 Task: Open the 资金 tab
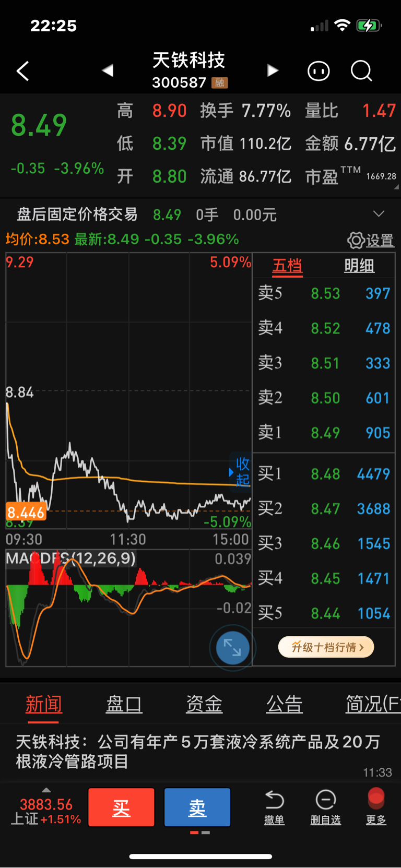204,705
